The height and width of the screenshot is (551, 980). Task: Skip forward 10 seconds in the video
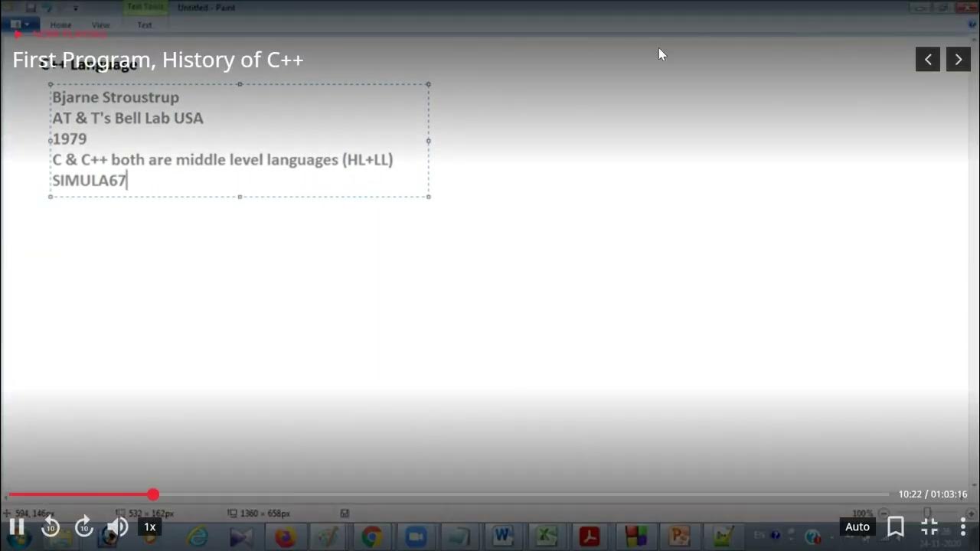click(x=84, y=527)
